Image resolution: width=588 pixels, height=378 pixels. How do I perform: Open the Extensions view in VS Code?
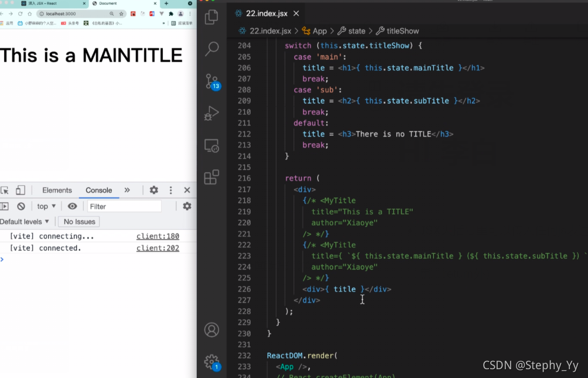point(211,177)
